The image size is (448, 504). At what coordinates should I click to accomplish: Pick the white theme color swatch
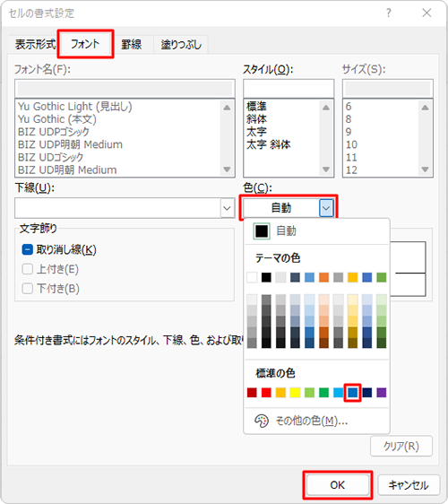click(x=252, y=277)
